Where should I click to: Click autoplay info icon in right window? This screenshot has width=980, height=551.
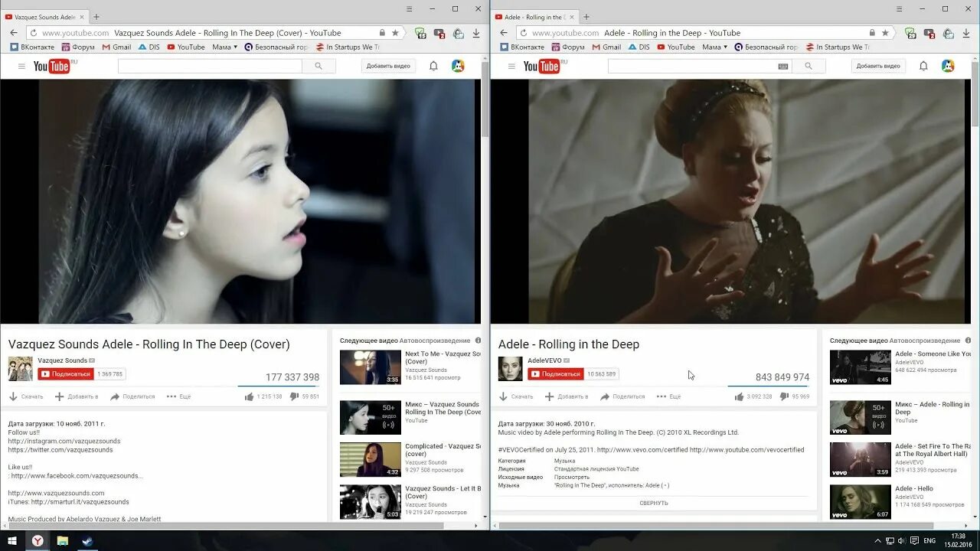pyautogui.click(x=968, y=341)
